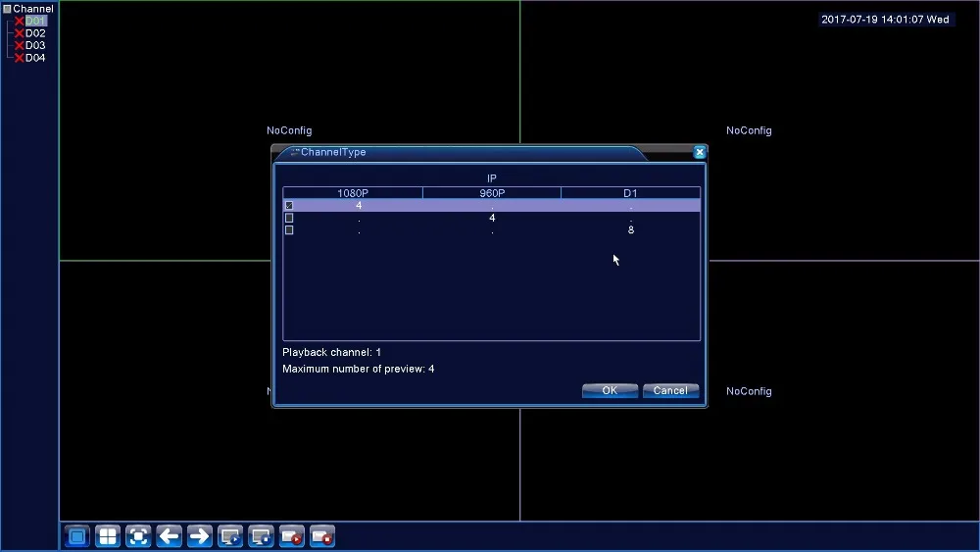The width and height of the screenshot is (980, 552).
Task: Click value 8 in the D1 column
Action: point(630,230)
